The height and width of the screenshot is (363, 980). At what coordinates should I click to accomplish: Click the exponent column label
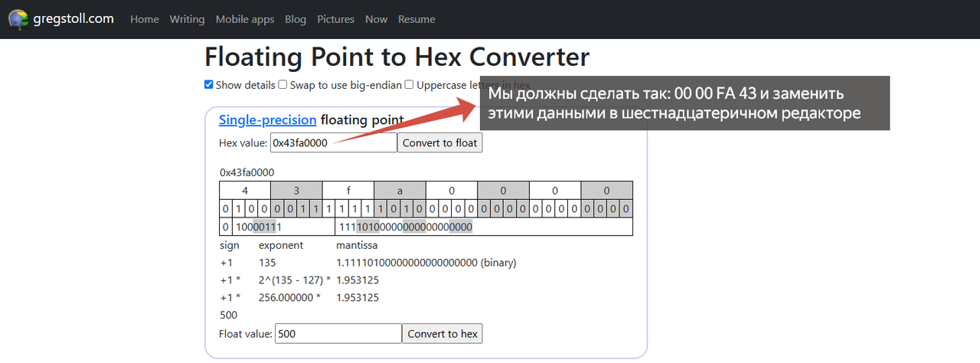click(281, 245)
